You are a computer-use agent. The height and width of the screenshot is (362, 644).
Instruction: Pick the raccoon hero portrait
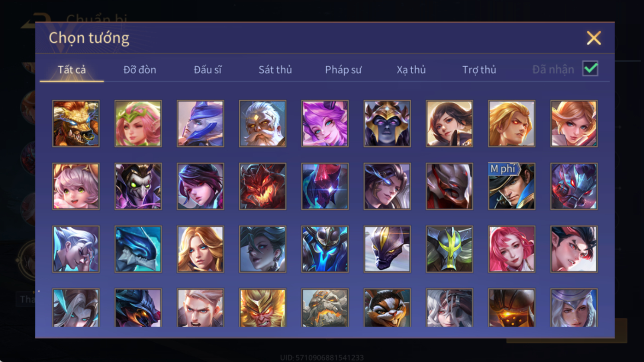click(x=387, y=308)
